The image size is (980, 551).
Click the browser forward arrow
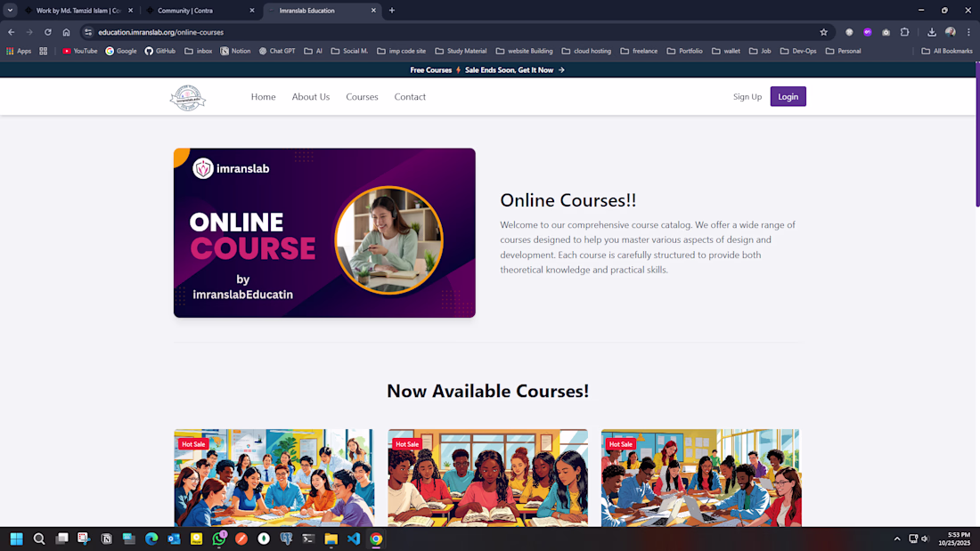29,32
